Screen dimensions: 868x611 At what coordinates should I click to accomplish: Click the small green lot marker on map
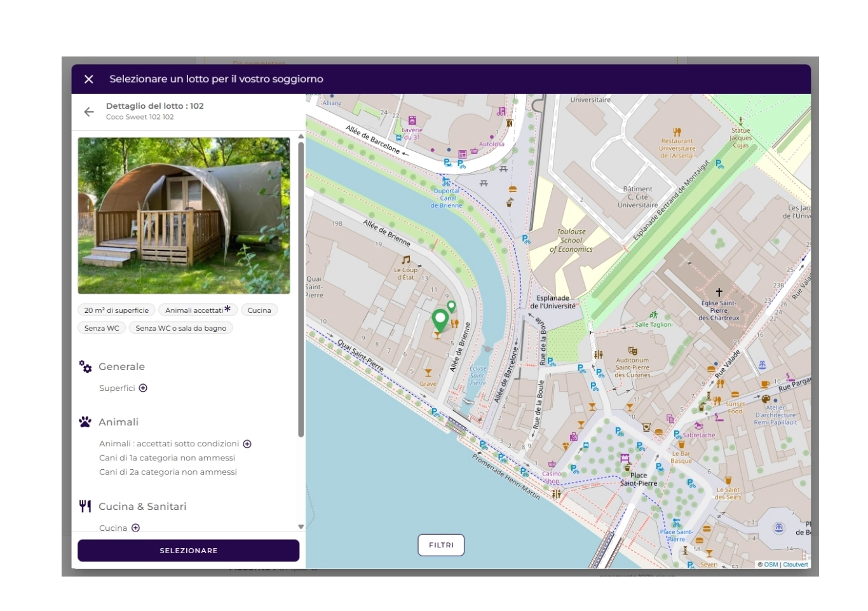[x=451, y=307]
